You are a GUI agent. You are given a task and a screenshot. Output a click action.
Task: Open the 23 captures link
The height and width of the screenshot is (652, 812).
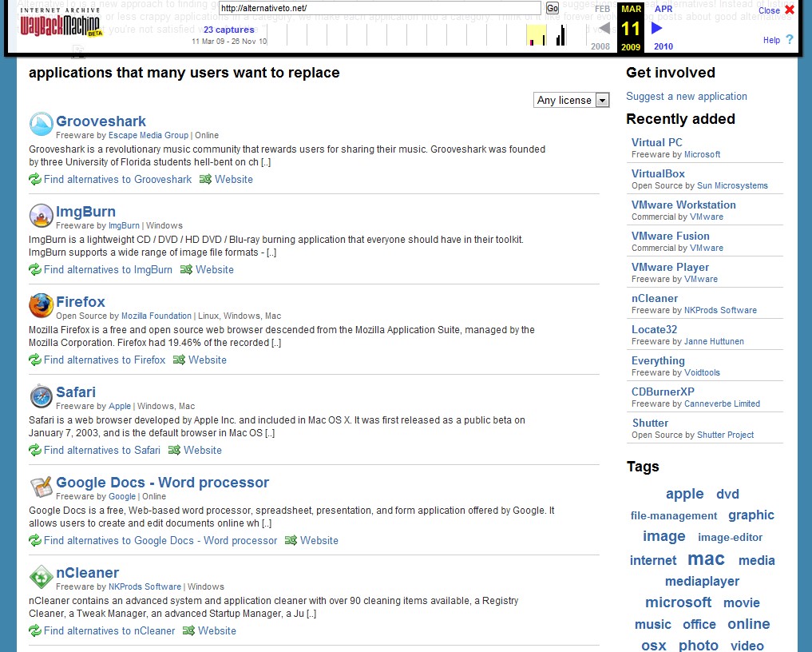coord(229,30)
